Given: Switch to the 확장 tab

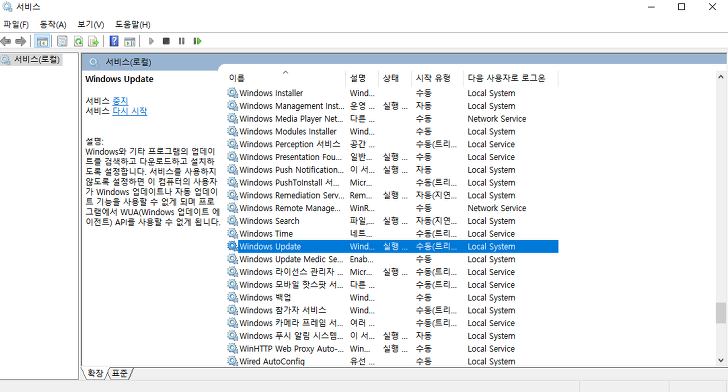Looking at the screenshot, I should point(95,373).
